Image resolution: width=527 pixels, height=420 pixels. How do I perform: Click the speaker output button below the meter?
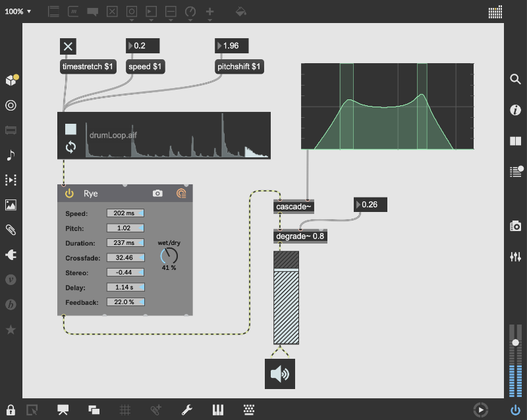[x=280, y=373]
